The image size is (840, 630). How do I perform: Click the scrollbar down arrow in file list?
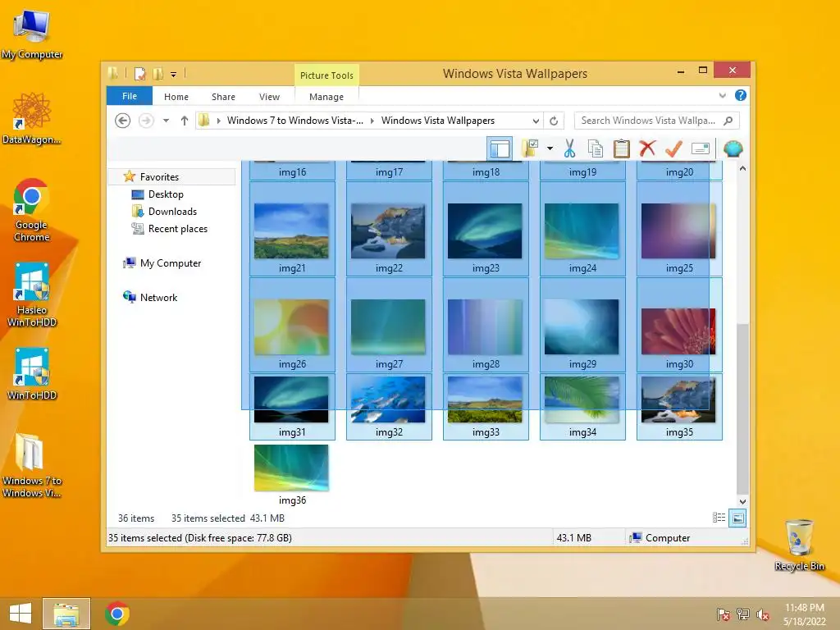tap(742, 502)
